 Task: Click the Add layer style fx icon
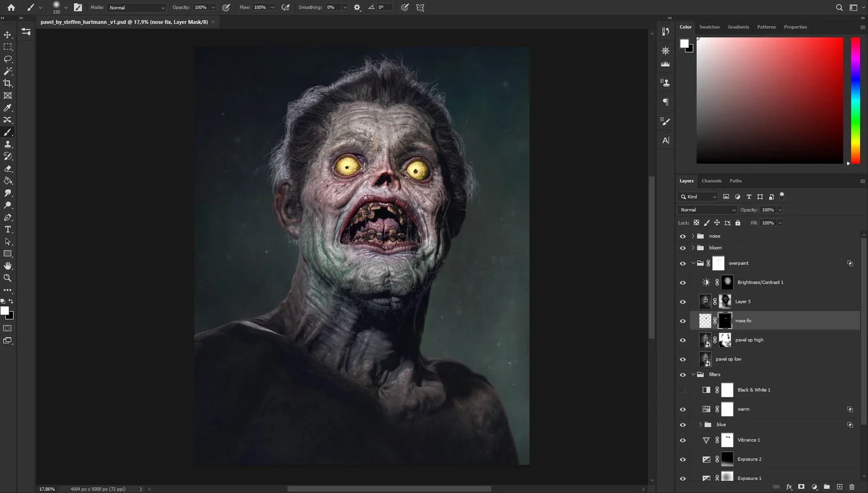tap(789, 486)
